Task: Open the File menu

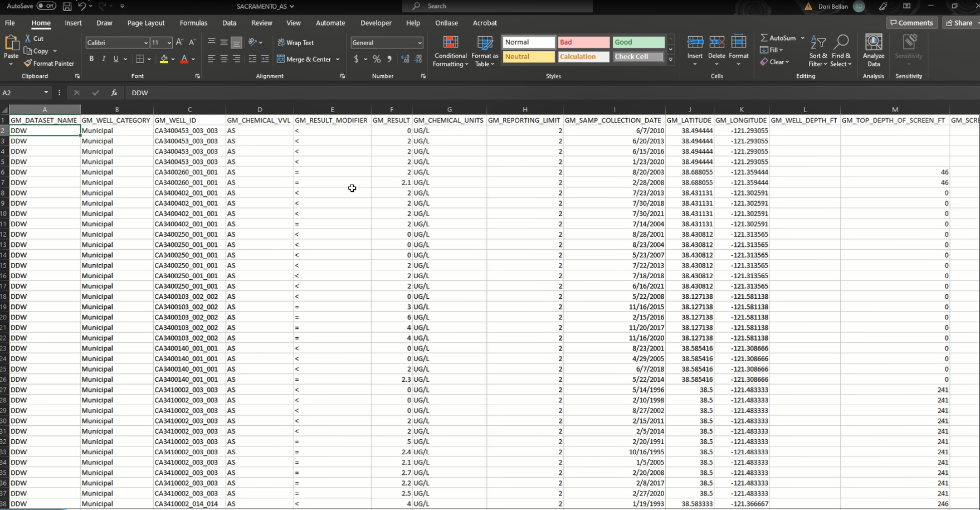Action: click(x=10, y=23)
